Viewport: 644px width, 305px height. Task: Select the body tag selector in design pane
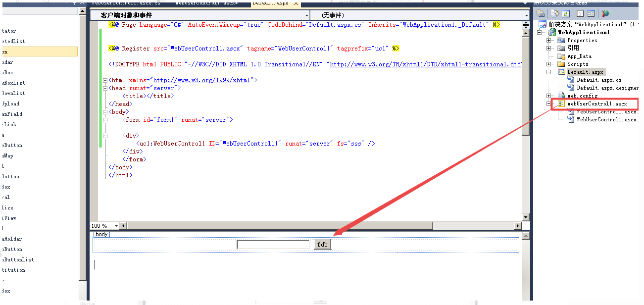coord(101,234)
